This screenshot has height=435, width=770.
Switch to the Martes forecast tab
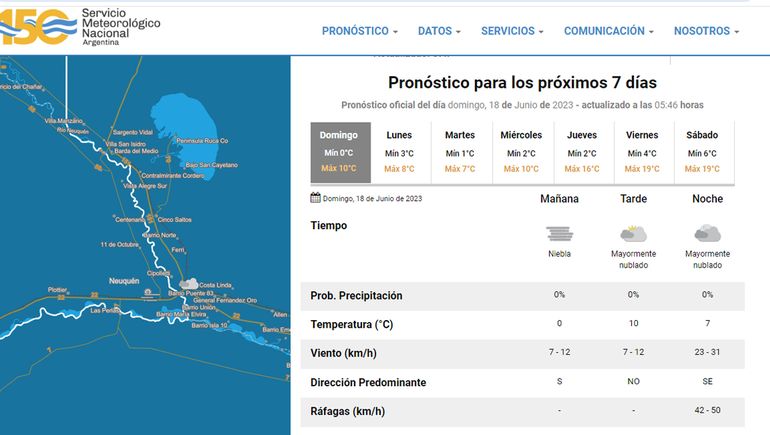click(462, 152)
